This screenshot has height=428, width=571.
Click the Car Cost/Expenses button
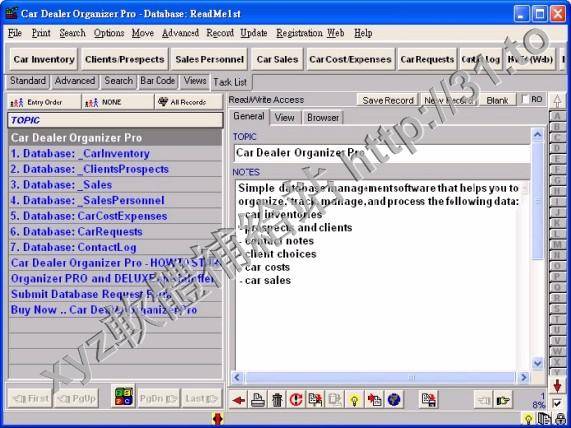[350, 59]
